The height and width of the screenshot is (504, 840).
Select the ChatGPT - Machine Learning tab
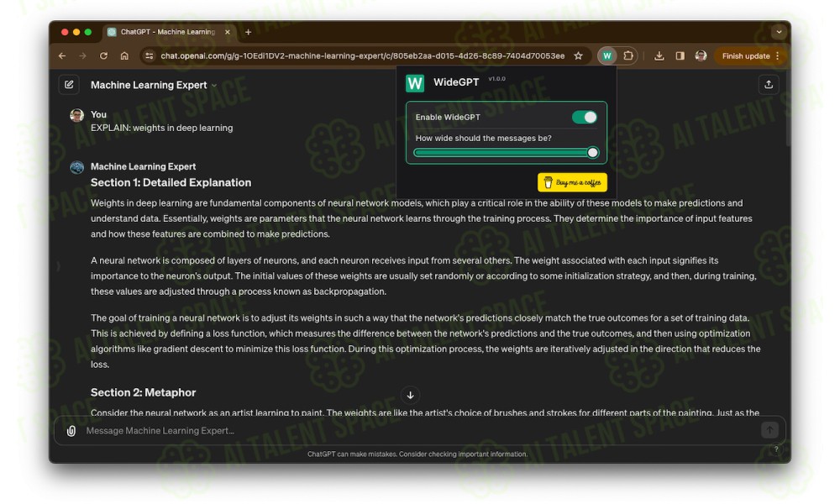point(168,32)
